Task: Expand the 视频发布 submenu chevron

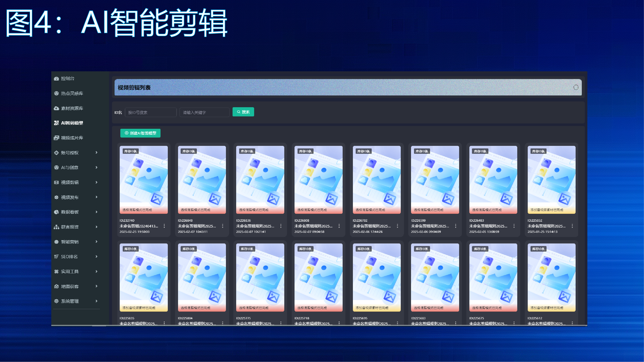Action: [96, 197]
